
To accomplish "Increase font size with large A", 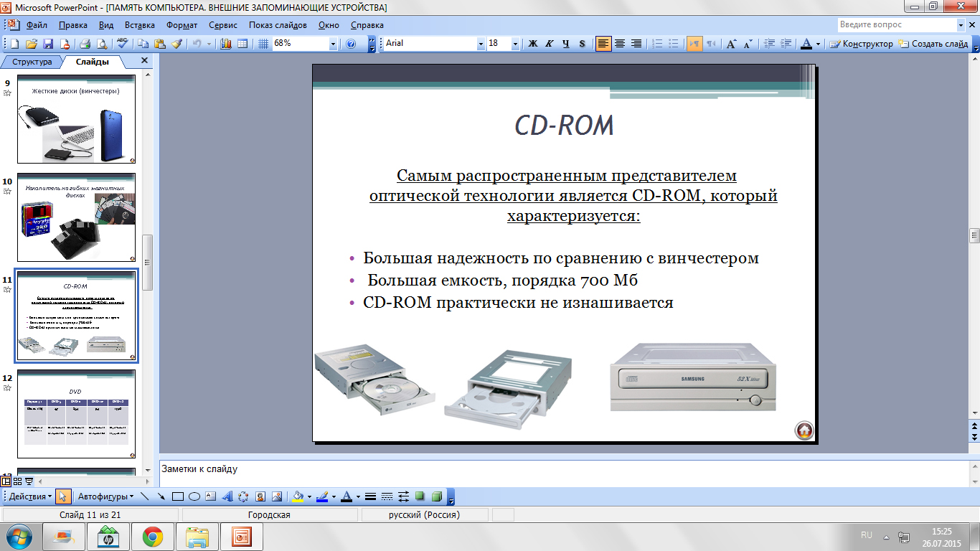I will 731,44.
